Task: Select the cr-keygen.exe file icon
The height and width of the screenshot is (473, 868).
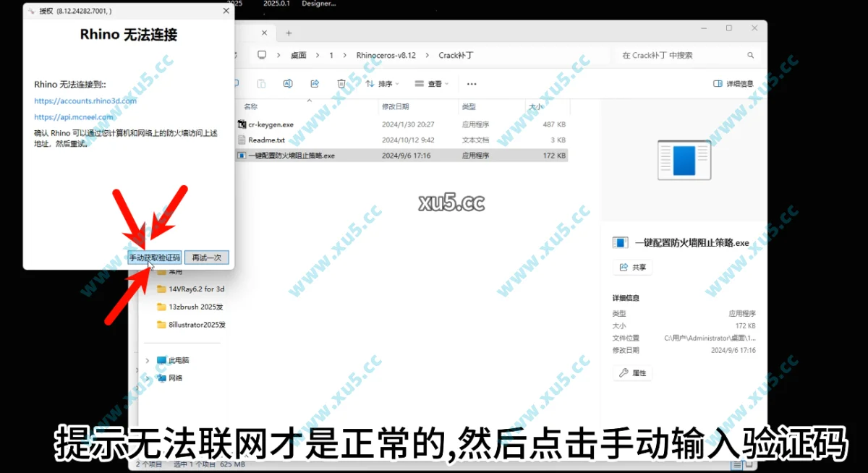Action: point(241,124)
